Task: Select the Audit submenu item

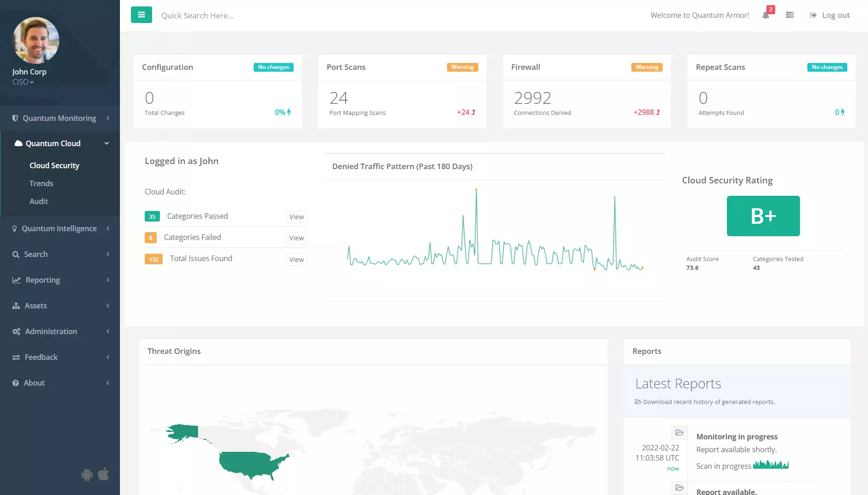Action: tap(39, 201)
